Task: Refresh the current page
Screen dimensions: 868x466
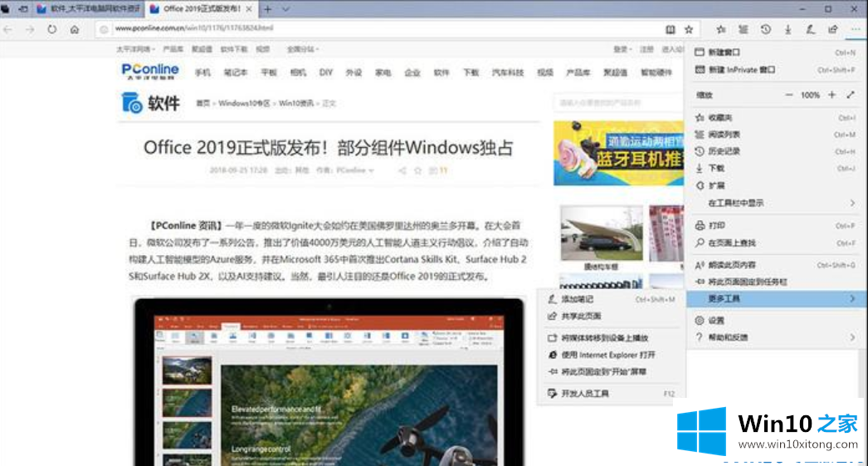Action: tap(52, 29)
